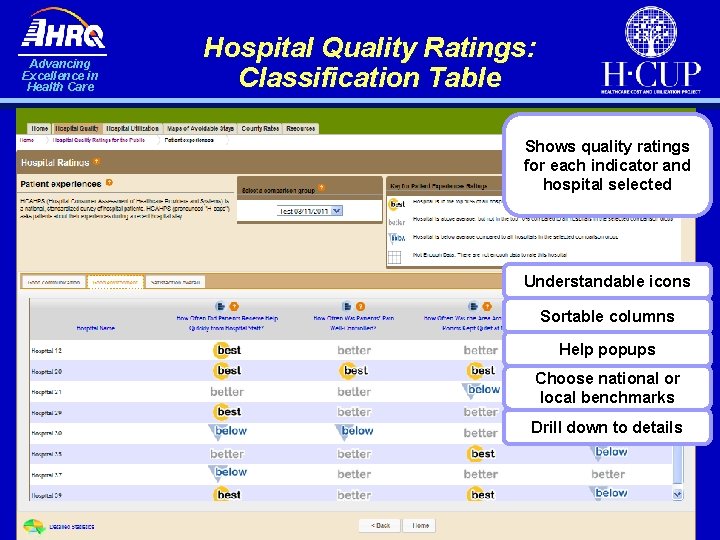
Task: Open help icon beside Select comparison group
Action: [x=321, y=187]
